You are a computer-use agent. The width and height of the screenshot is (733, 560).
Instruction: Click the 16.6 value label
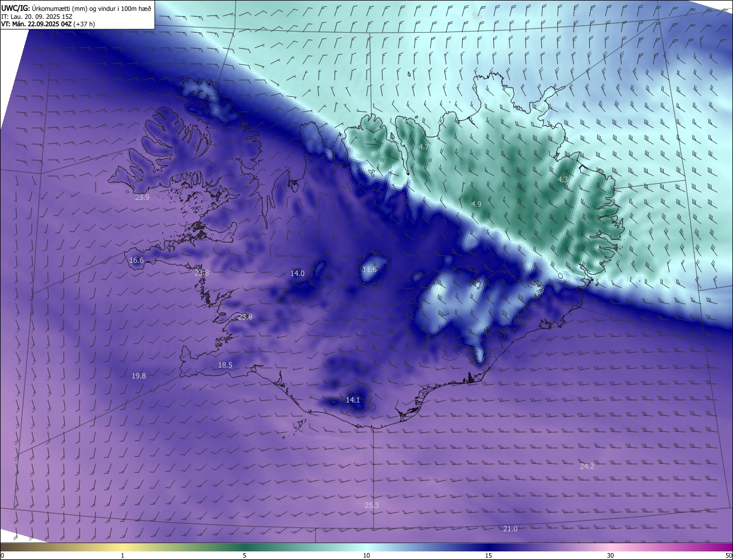click(136, 261)
